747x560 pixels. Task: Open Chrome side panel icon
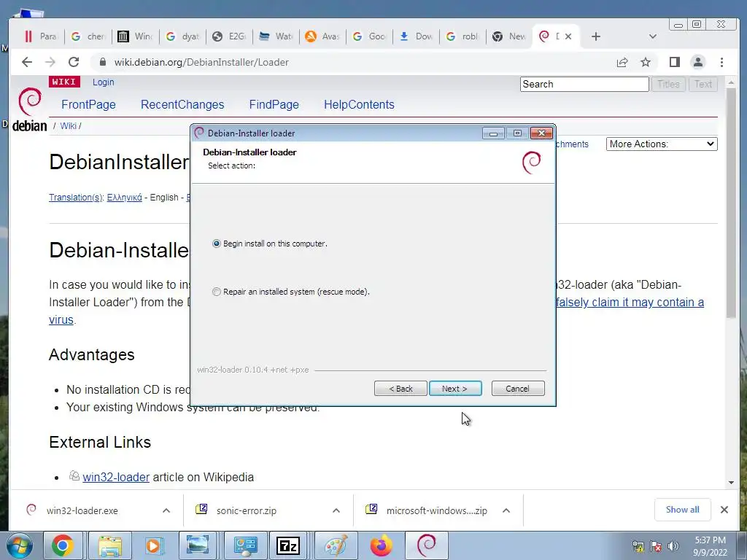(x=674, y=63)
